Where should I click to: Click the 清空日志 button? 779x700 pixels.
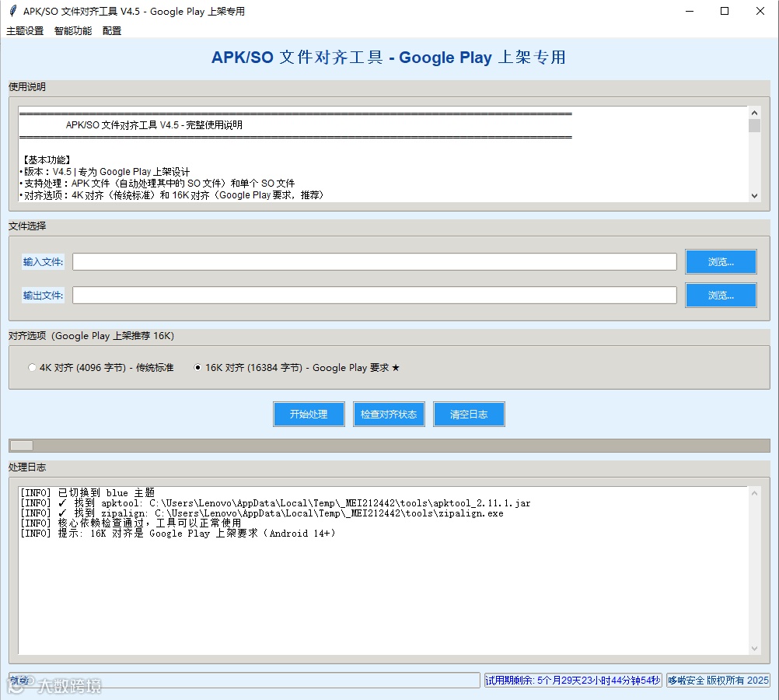[x=469, y=414]
